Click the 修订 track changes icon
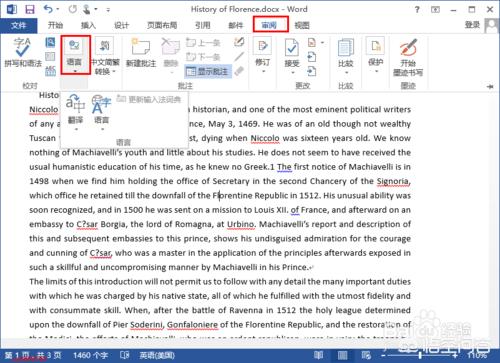The width and height of the screenshot is (500, 363). (263, 46)
